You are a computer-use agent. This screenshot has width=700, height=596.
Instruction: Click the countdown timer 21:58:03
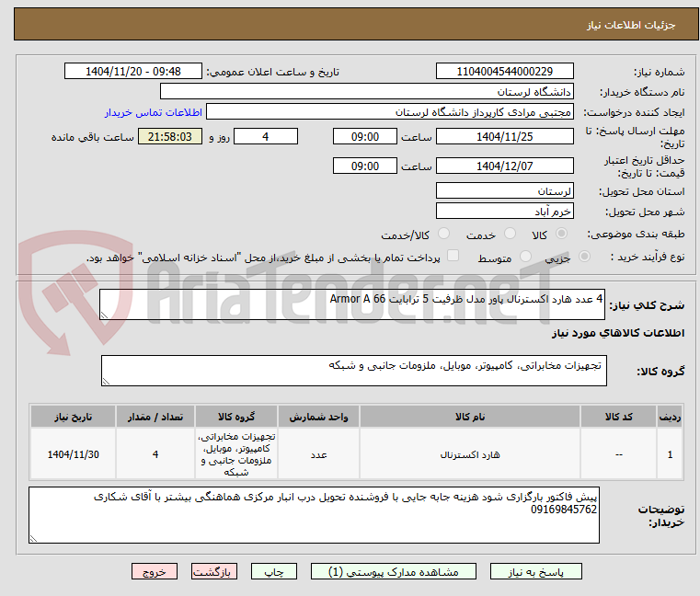coord(170,136)
